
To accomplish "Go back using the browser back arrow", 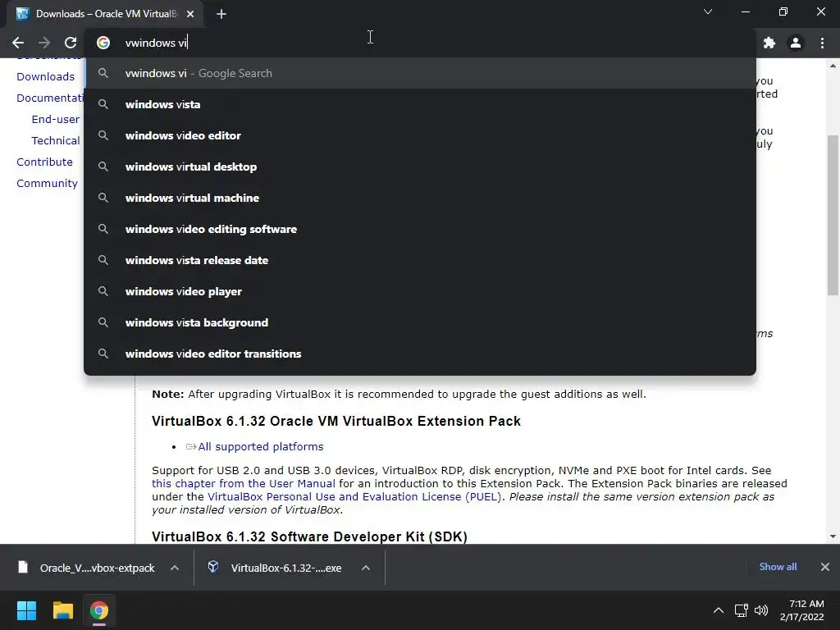I will [x=18, y=43].
